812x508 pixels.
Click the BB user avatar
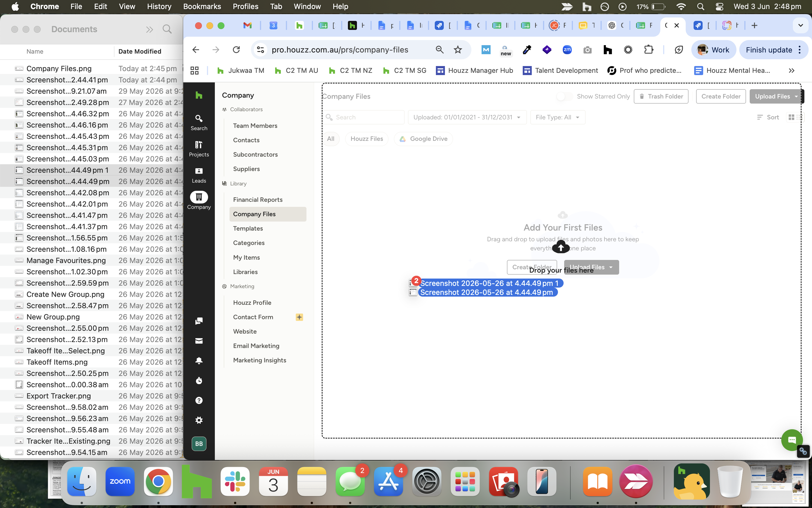click(199, 443)
